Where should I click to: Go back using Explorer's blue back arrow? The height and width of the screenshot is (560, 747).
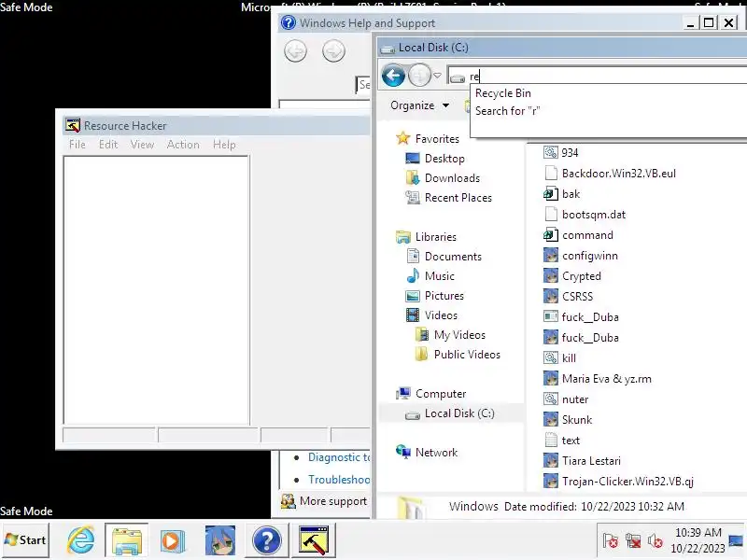point(393,76)
